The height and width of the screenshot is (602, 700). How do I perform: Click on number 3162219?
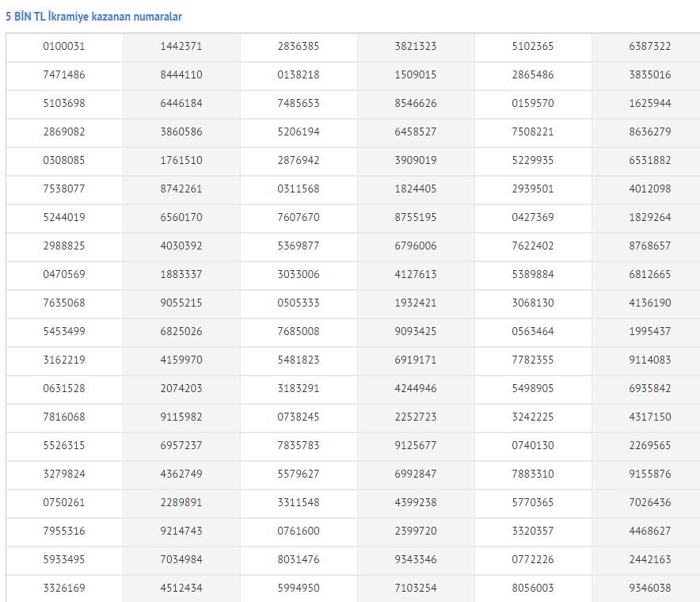click(64, 360)
